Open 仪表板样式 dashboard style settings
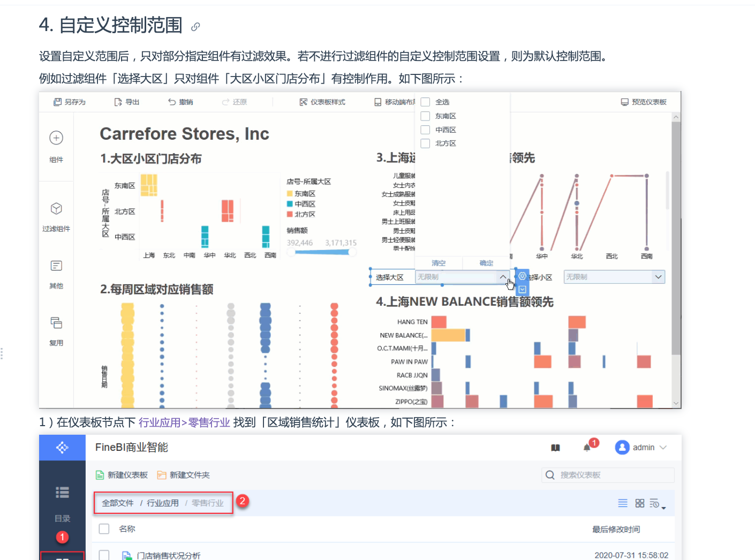The image size is (755, 560). click(322, 102)
